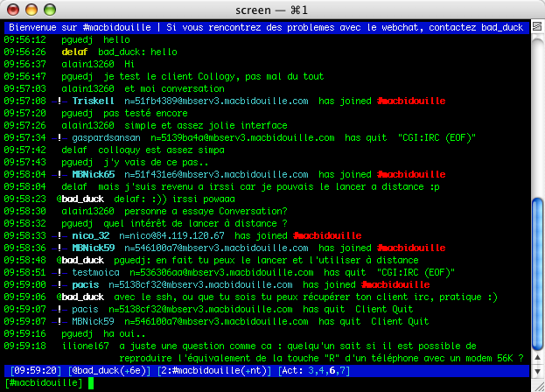Click the bold nick 'MBNick59' that joined at 09:58:36
The height and width of the screenshot is (392, 545).
(93, 248)
